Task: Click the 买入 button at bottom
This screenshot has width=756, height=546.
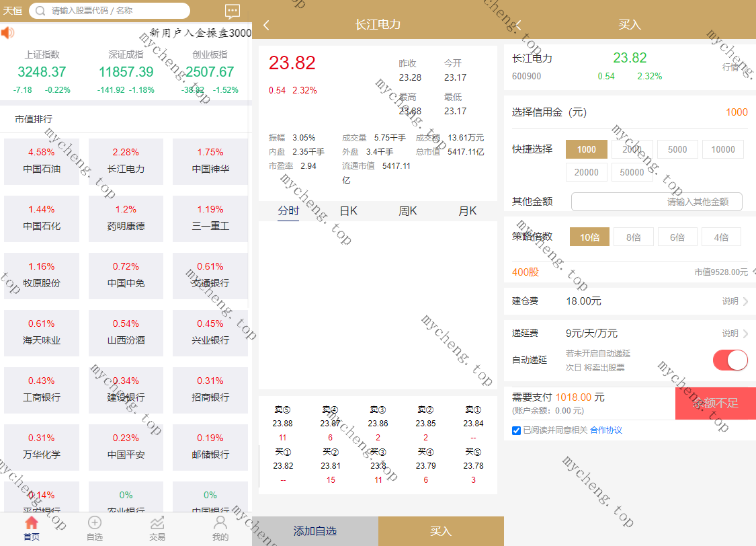Action: [441, 531]
